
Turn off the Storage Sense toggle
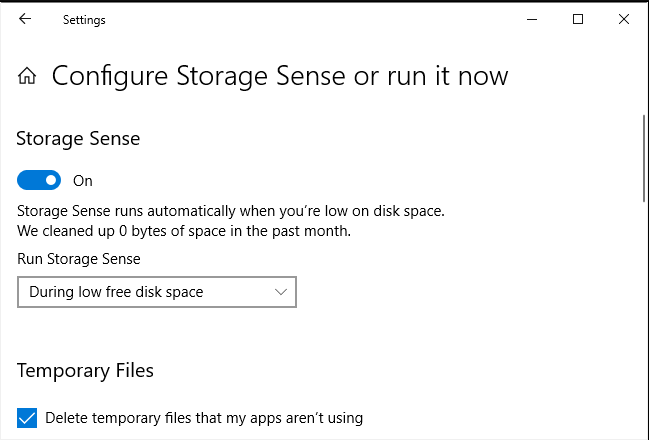click(x=39, y=180)
